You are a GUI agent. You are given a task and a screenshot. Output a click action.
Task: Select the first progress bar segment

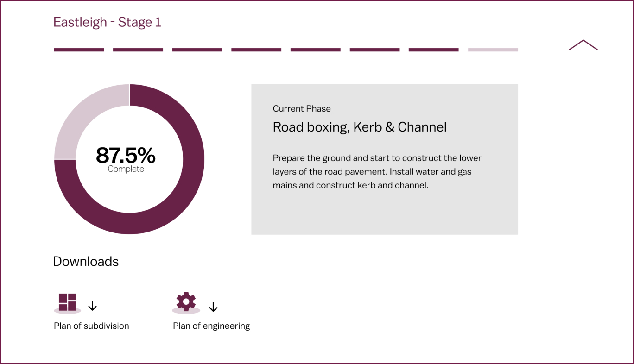point(79,50)
